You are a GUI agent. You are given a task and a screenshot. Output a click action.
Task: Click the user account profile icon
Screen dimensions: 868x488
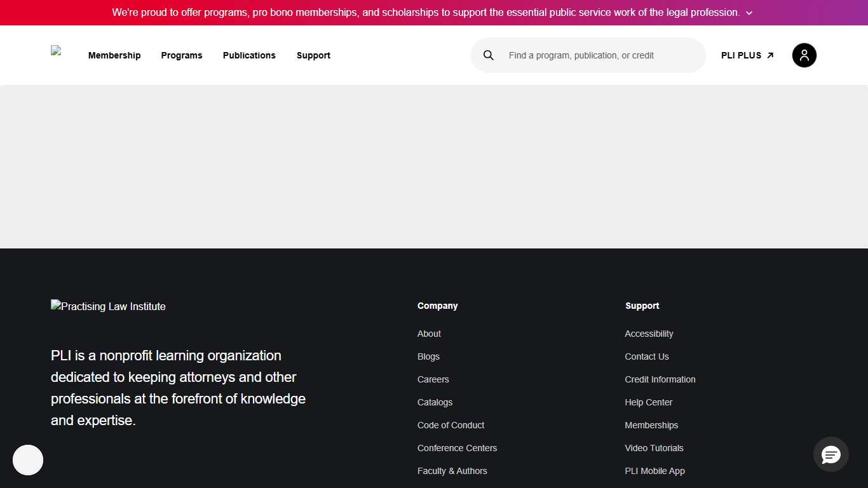coord(804,55)
